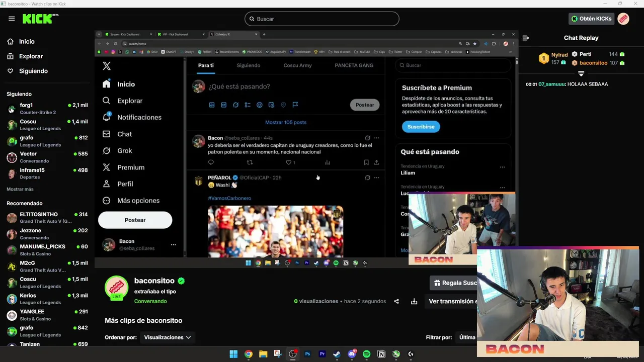
Task: Open Vector channel in followed list
Action: (47, 157)
